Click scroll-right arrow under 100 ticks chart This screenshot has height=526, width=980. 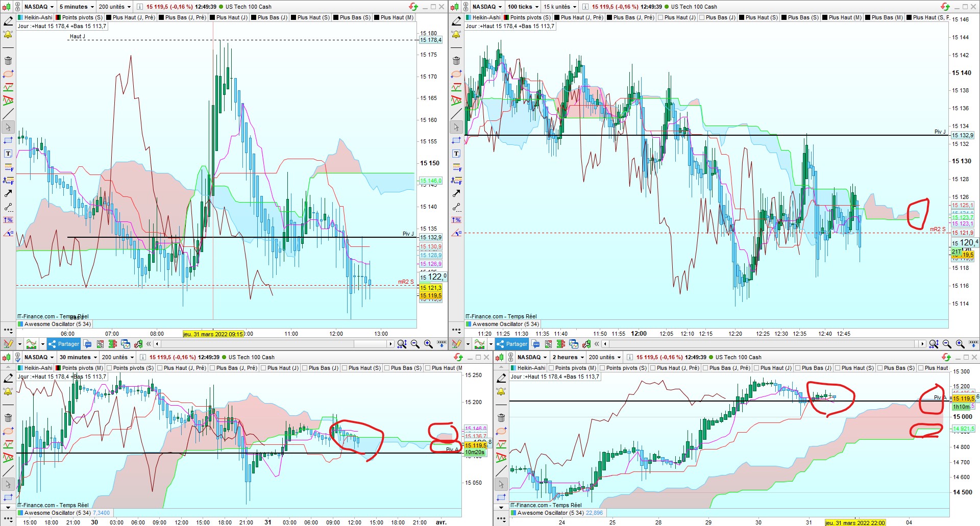(x=922, y=344)
